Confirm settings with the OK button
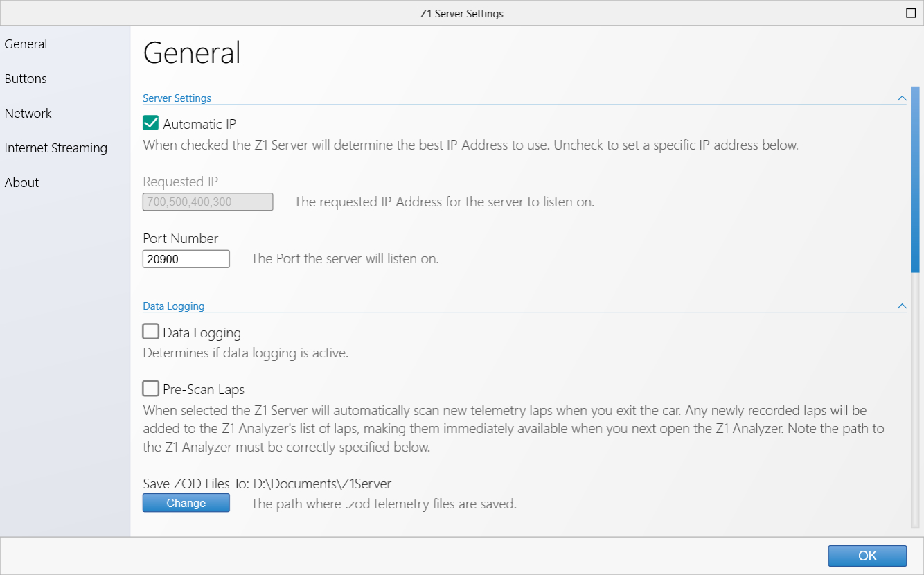The width and height of the screenshot is (924, 575). tap(867, 556)
